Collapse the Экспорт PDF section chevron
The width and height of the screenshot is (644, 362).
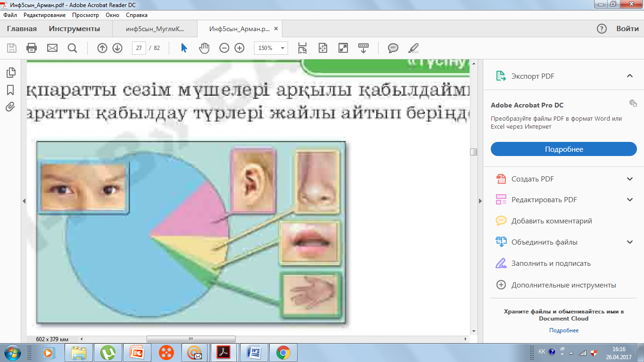[629, 76]
